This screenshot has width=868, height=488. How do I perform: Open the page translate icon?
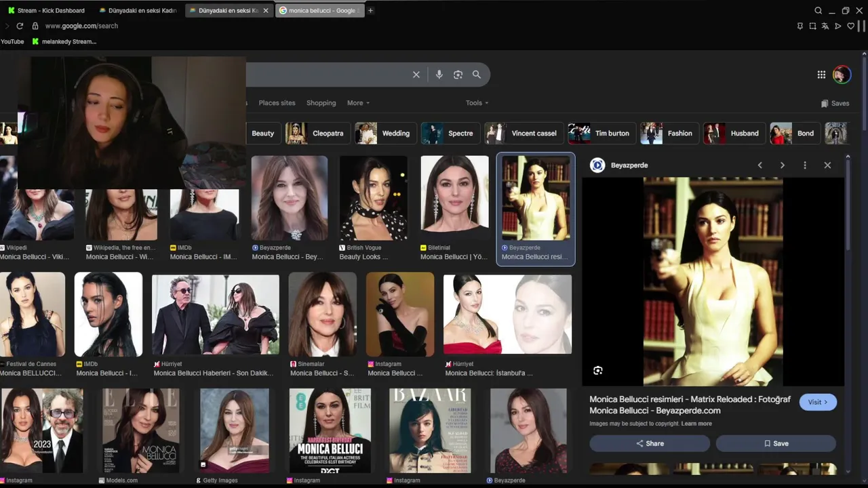coord(825,26)
